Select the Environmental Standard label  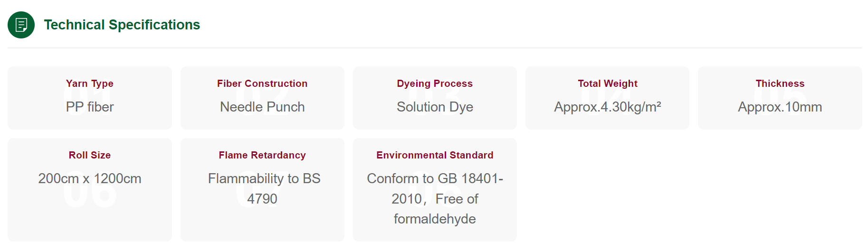pos(435,155)
